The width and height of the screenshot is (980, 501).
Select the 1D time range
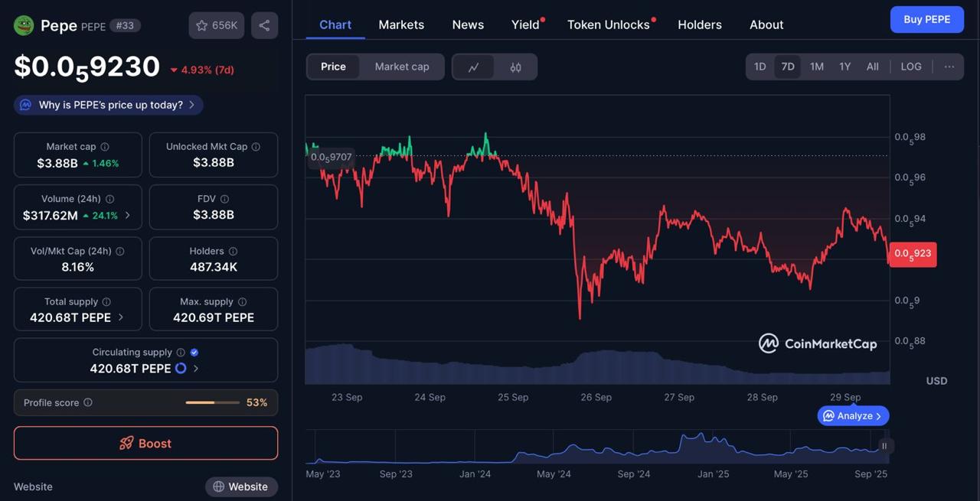coord(759,67)
